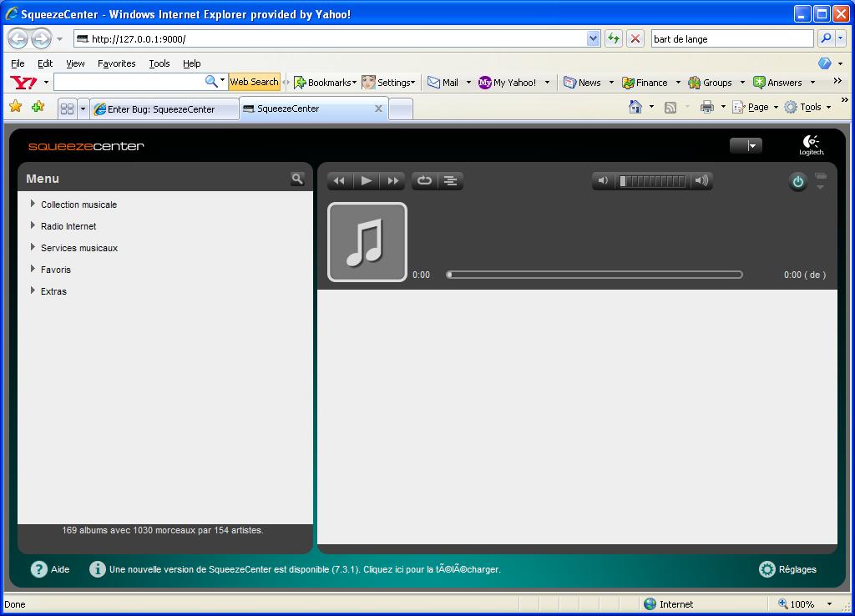Rewind to the previous track
855x616 pixels.
click(x=339, y=181)
